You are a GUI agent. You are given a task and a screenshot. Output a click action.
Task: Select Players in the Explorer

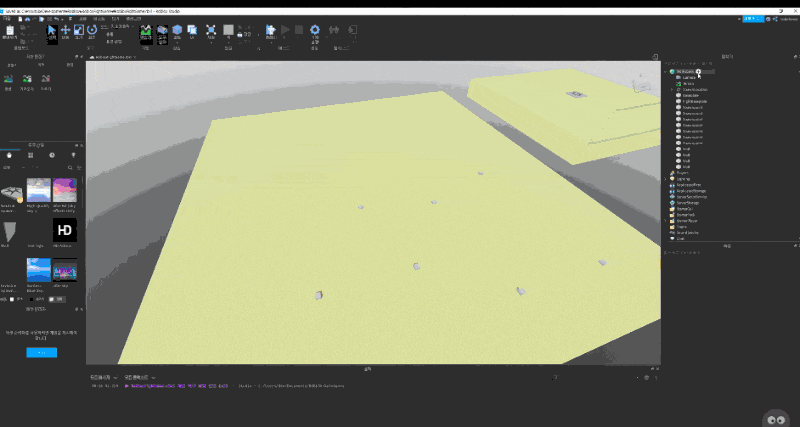point(682,173)
